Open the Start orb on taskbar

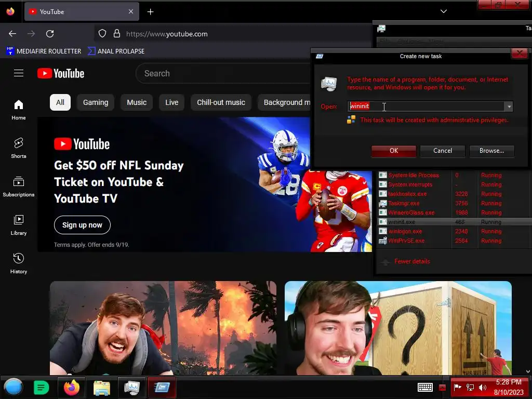13,387
